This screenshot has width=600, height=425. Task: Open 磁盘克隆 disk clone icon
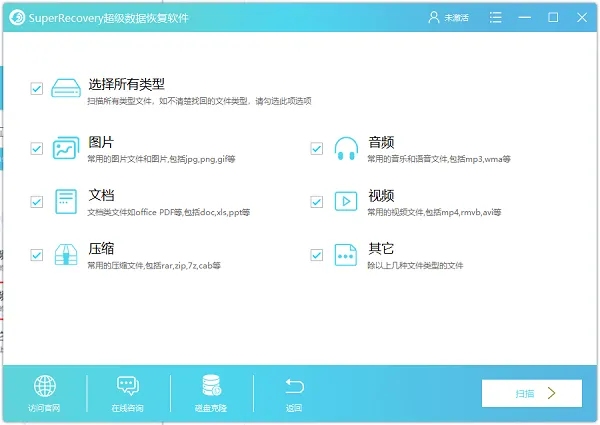211,385
